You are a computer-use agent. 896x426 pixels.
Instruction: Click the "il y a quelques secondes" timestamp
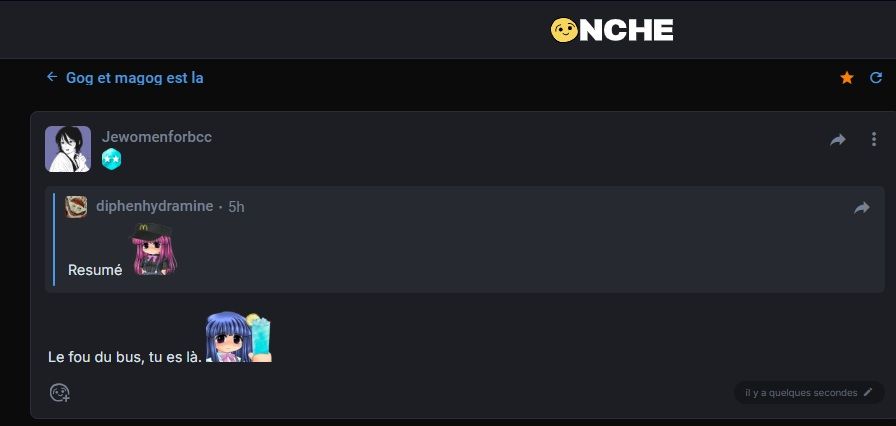(801, 393)
